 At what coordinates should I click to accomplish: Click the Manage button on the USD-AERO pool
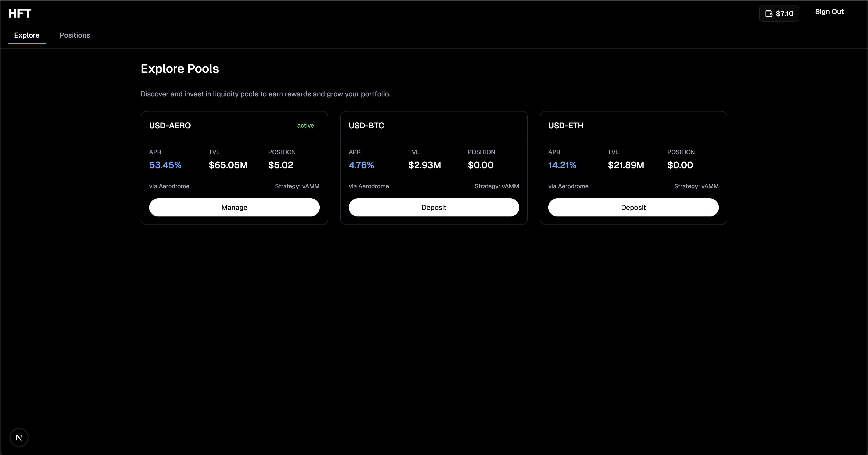point(234,207)
